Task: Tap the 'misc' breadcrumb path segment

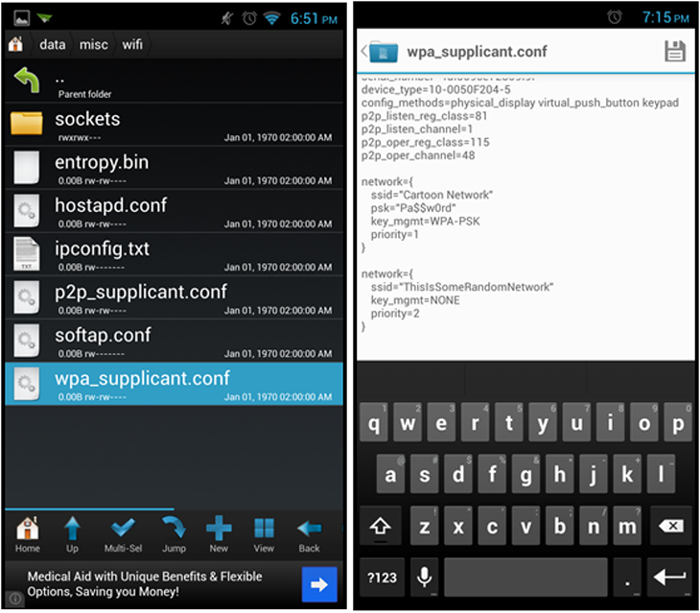Action: pos(94,44)
